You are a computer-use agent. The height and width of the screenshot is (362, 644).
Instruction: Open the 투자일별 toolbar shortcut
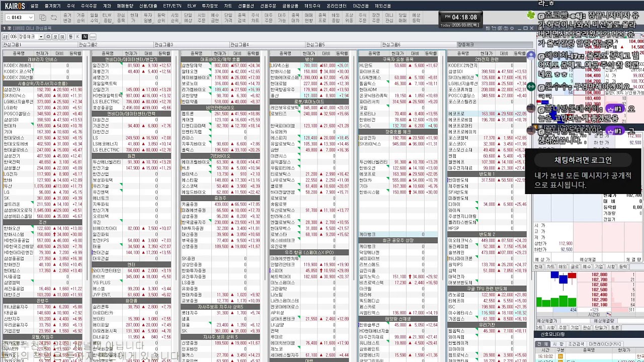[147, 18]
